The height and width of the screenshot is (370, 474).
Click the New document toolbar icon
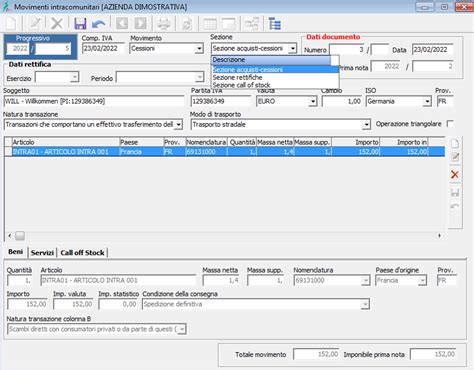tap(11, 23)
